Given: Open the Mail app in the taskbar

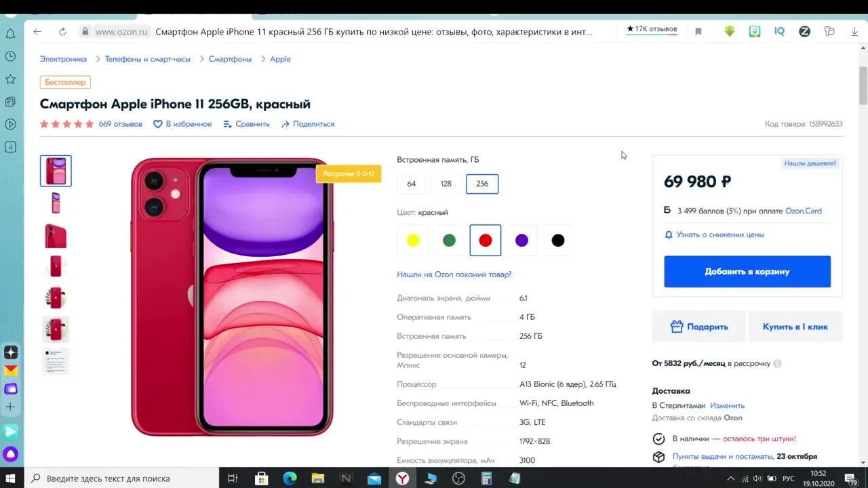Looking at the screenshot, I should click(x=374, y=478).
